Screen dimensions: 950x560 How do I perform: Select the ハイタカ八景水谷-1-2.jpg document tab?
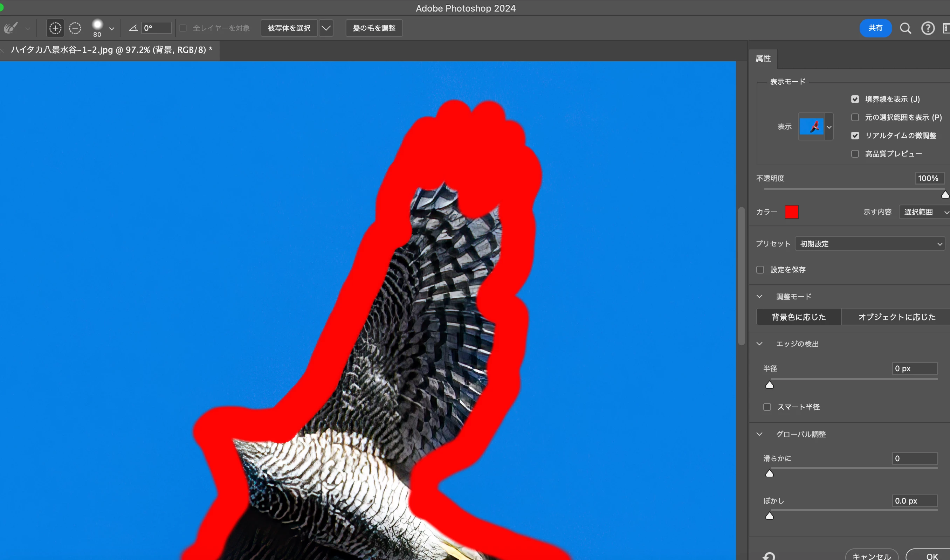click(111, 50)
